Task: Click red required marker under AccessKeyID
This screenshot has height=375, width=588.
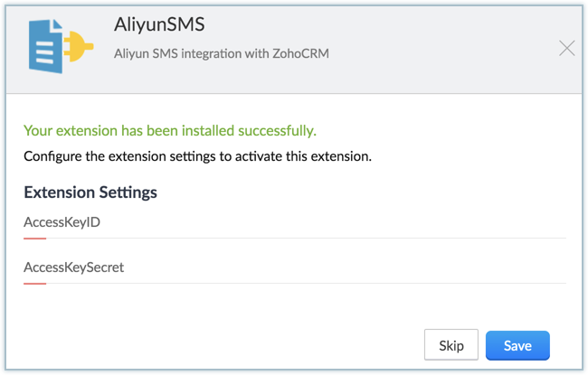Action: [35, 239]
